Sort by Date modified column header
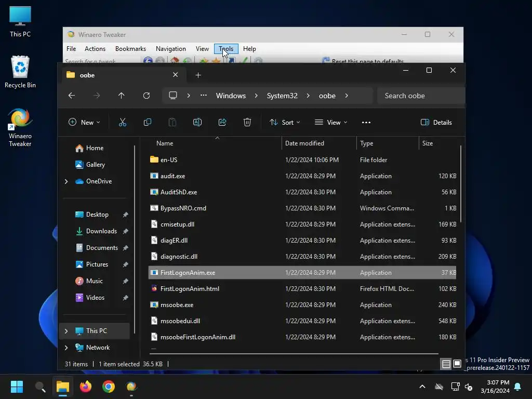The width and height of the screenshot is (532, 399). (319, 143)
